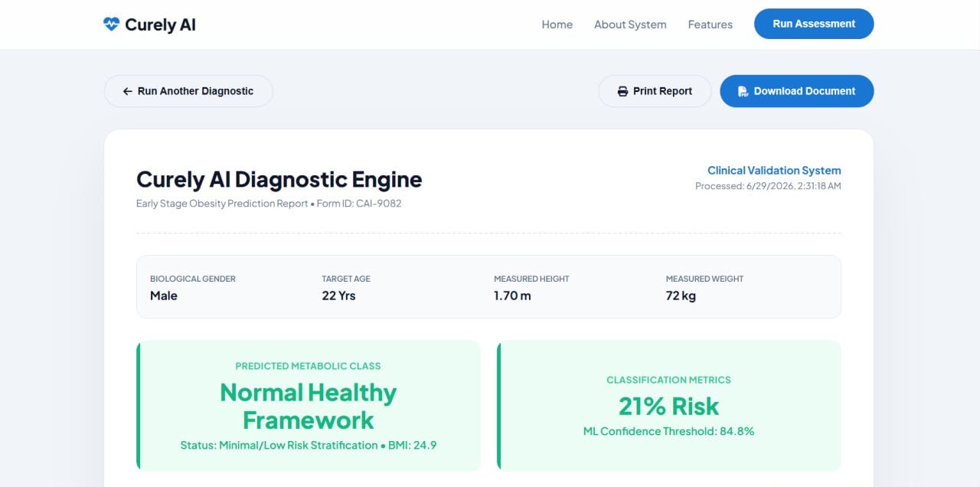Screen dimensions: 980x487
Task: Go to the About System page
Action: pyautogui.click(x=630, y=25)
